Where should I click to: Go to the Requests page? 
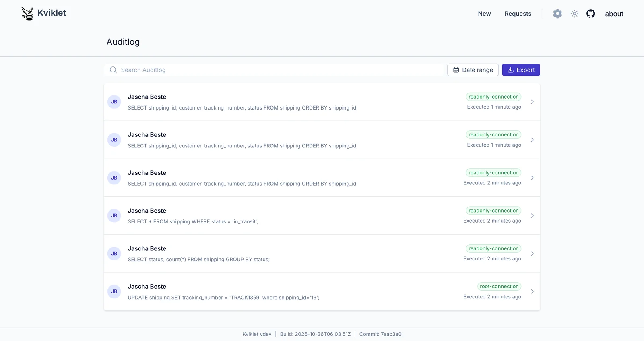point(518,14)
